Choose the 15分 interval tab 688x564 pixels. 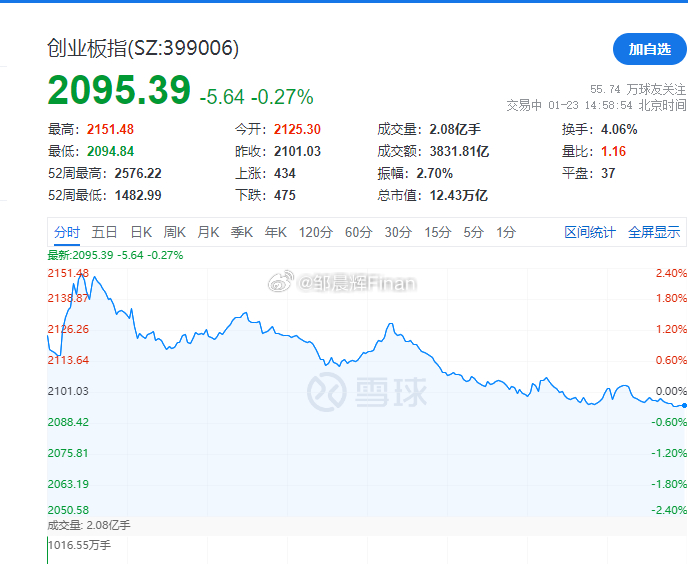(437, 232)
